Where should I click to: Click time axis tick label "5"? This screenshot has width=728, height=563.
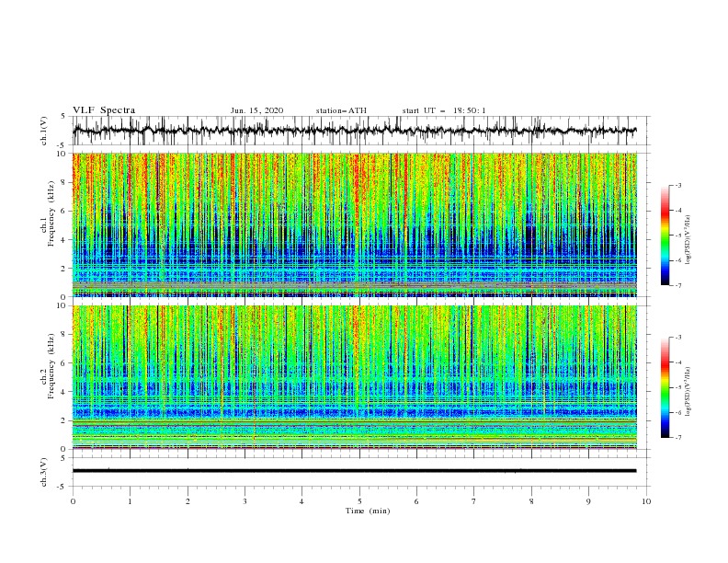(359, 501)
